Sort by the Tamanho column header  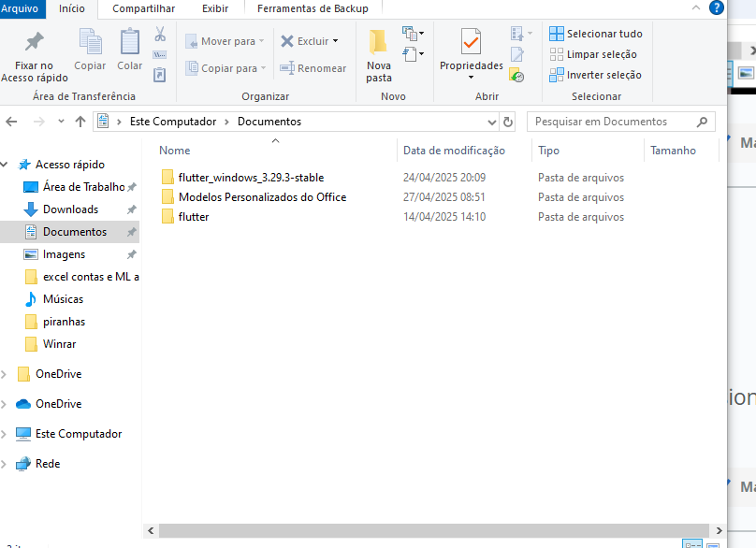(x=673, y=151)
